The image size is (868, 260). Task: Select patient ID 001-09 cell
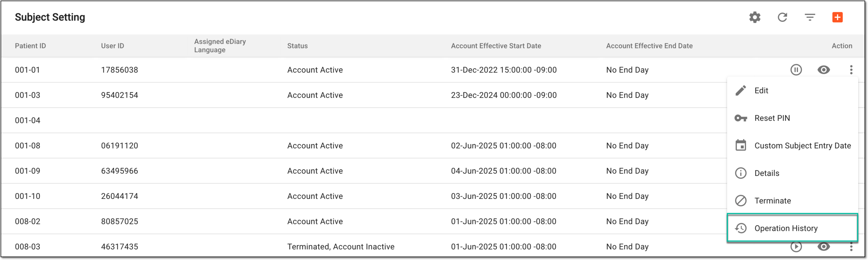tap(27, 171)
